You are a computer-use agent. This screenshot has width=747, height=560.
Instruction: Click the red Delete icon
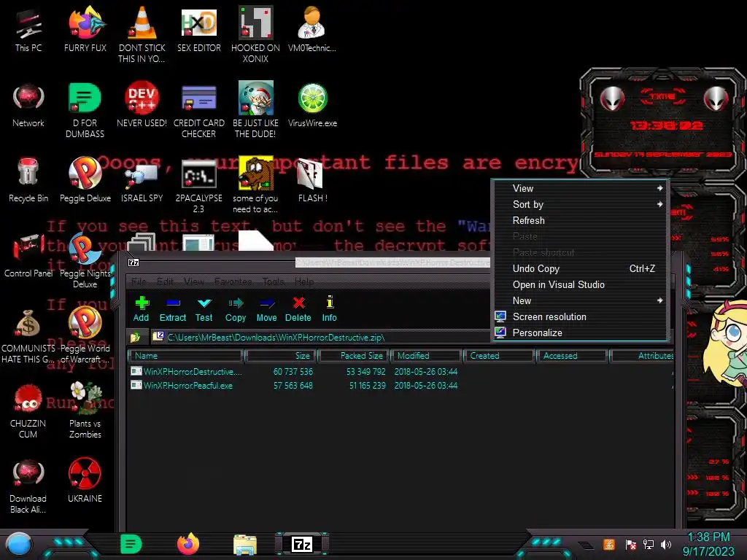point(298,309)
